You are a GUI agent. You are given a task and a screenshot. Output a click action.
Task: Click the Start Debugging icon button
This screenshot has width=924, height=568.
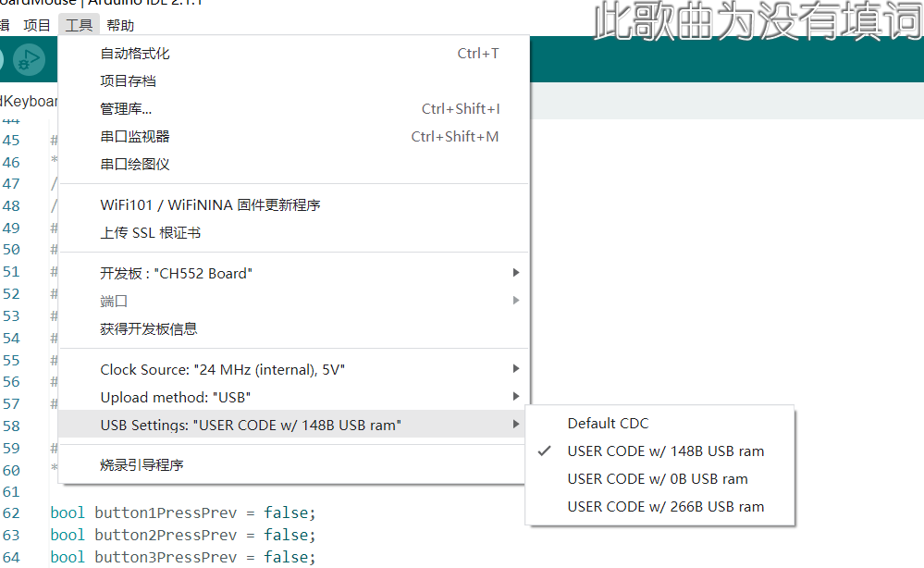pos(29,59)
